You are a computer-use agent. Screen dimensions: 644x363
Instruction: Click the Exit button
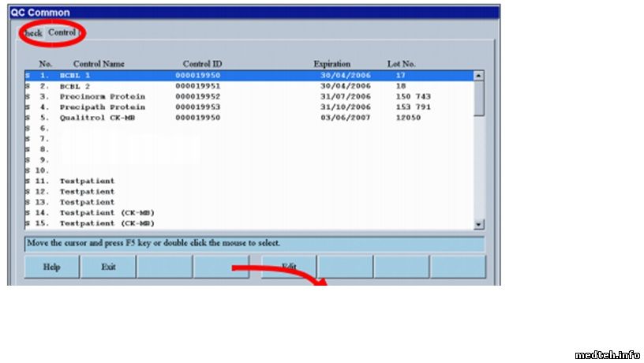tap(108, 267)
